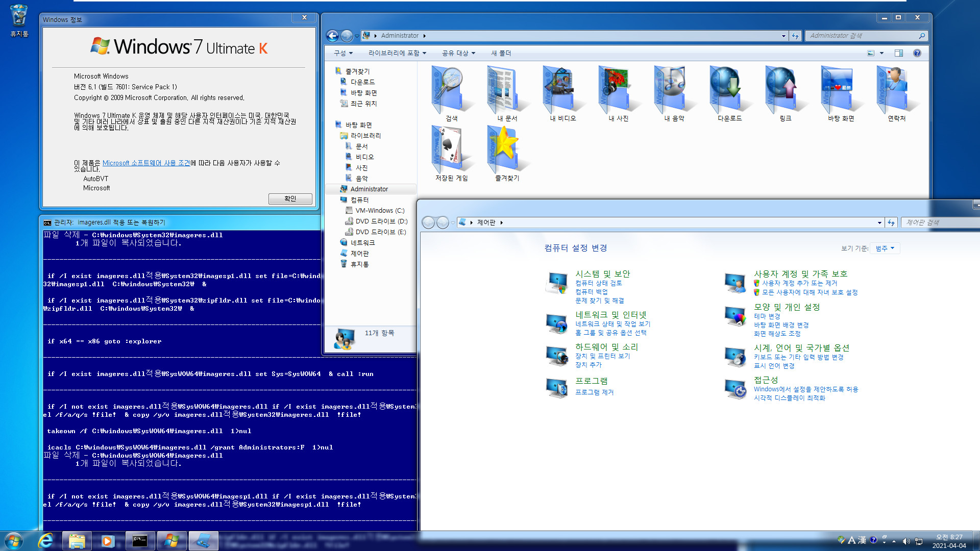Open the 내 음악 folder icon
The image size is (980, 551).
pos(674,94)
